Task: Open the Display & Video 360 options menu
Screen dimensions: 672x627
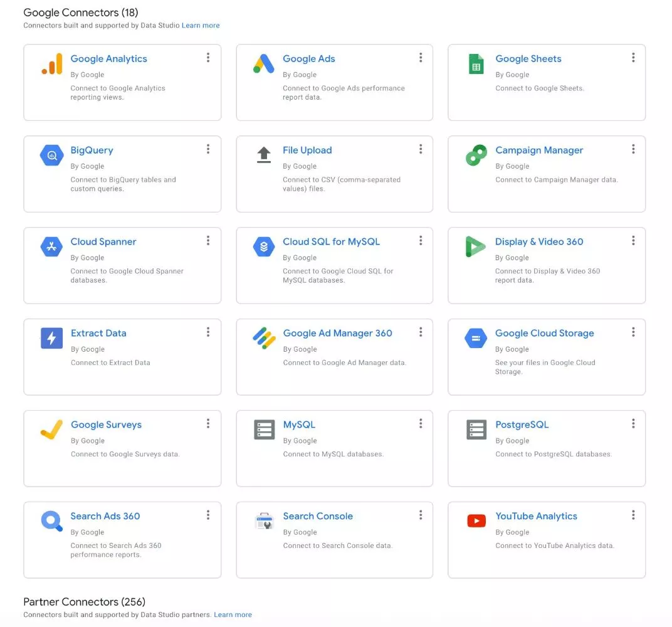Action: pos(633,240)
